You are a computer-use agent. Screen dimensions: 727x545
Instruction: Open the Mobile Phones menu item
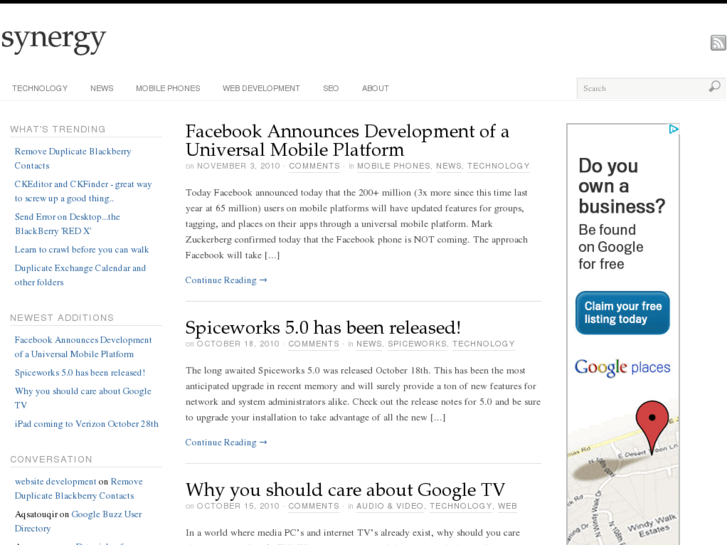pyautogui.click(x=168, y=88)
